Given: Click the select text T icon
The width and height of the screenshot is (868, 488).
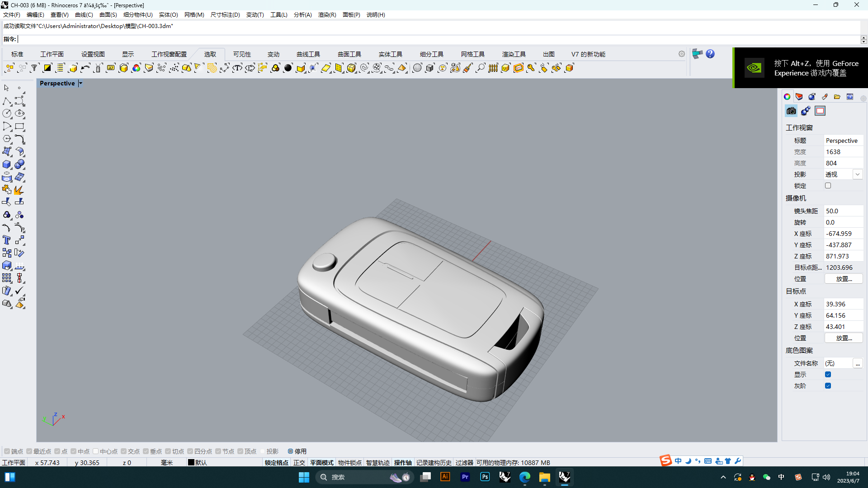Looking at the screenshot, I should pos(237,68).
